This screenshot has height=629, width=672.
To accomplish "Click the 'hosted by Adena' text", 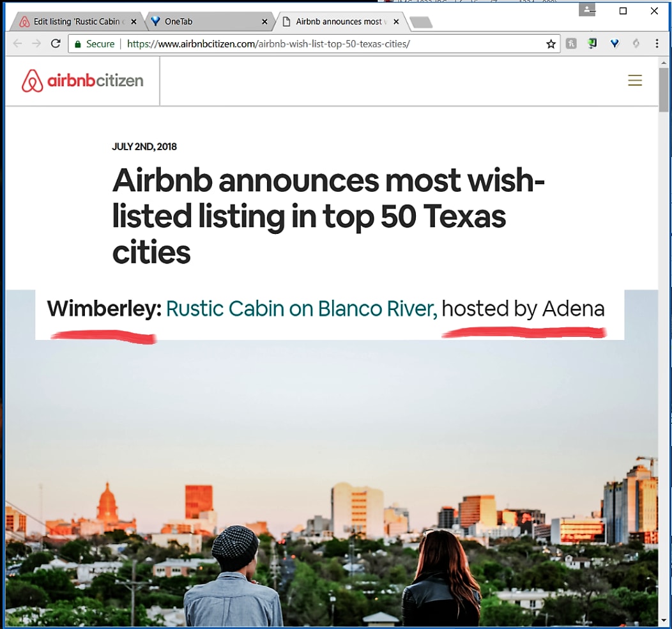I will click(x=523, y=309).
